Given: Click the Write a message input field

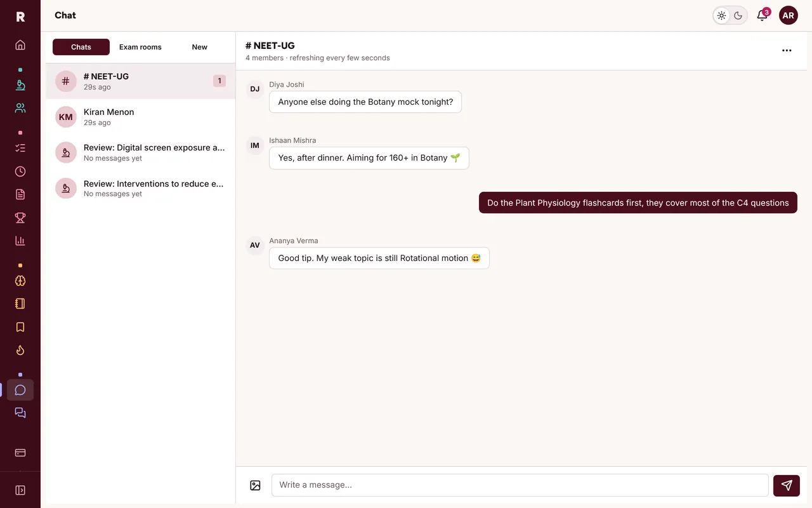Looking at the screenshot, I should pyautogui.click(x=520, y=485).
